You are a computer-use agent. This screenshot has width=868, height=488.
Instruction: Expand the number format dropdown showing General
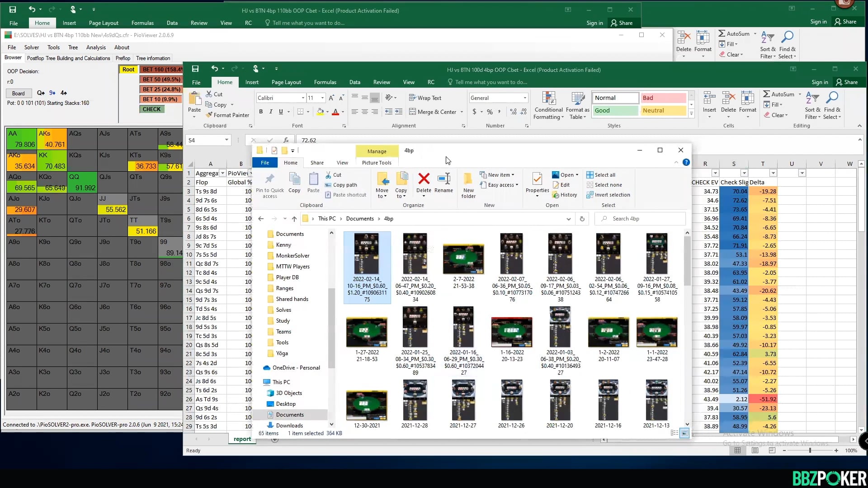point(525,98)
